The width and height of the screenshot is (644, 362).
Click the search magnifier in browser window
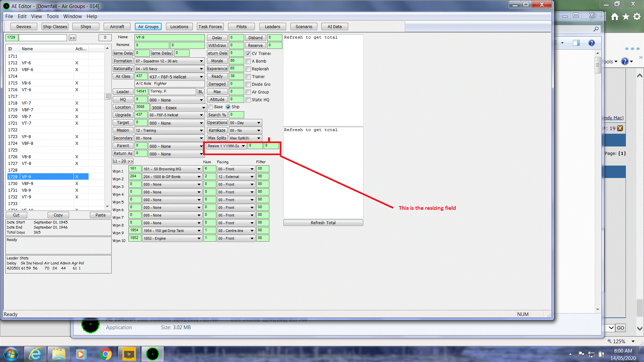(596, 29)
